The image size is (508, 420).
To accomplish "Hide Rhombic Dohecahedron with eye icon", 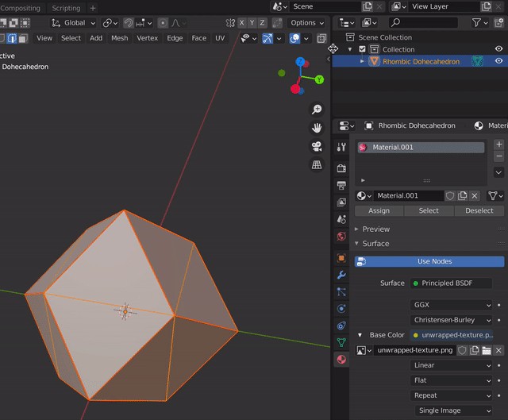I will (498, 61).
